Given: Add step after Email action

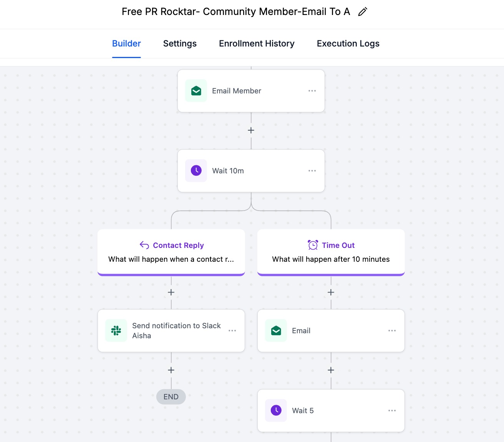Looking at the screenshot, I should click(x=331, y=370).
